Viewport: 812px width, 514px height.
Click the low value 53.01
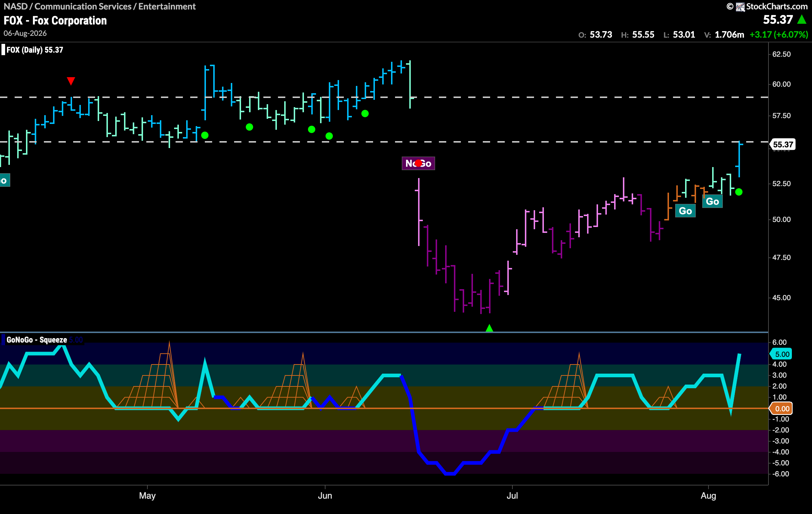click(684, 35)
